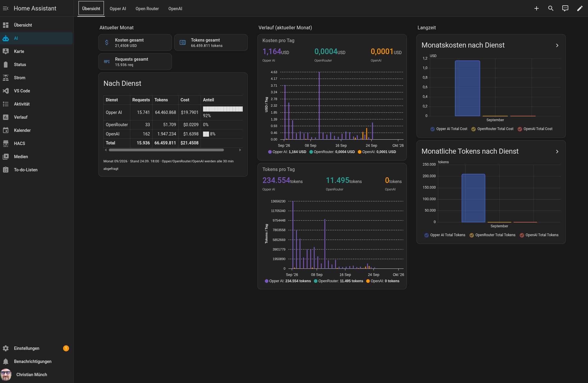Collapse the sidebar with the menu icon
The width and height of the screenshot is (588, 383).
6,8
